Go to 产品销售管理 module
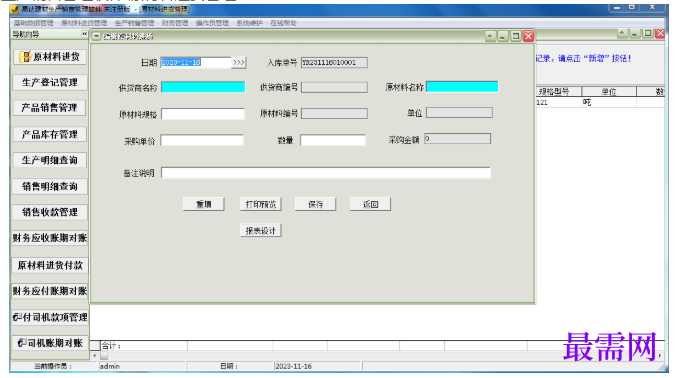The width and height of the screenshot is (675, 378). tap(49, 108)
